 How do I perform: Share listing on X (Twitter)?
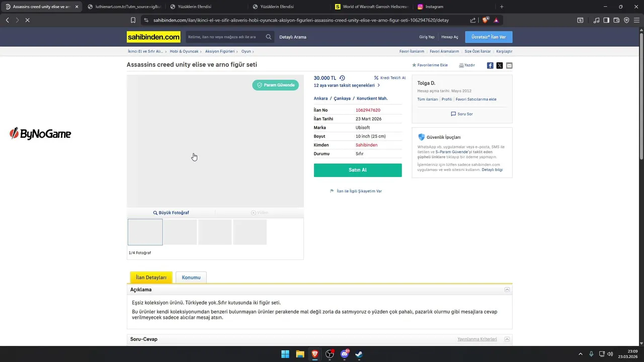coord(500,65)
